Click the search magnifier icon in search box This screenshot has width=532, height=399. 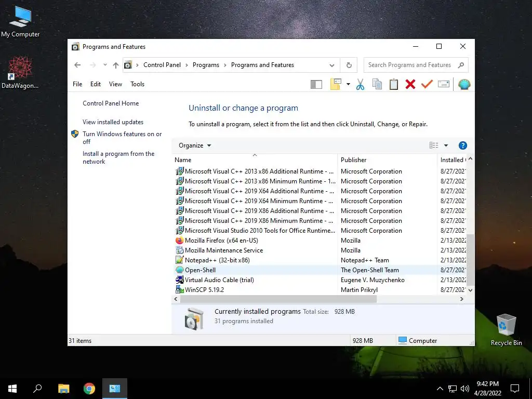461,65
